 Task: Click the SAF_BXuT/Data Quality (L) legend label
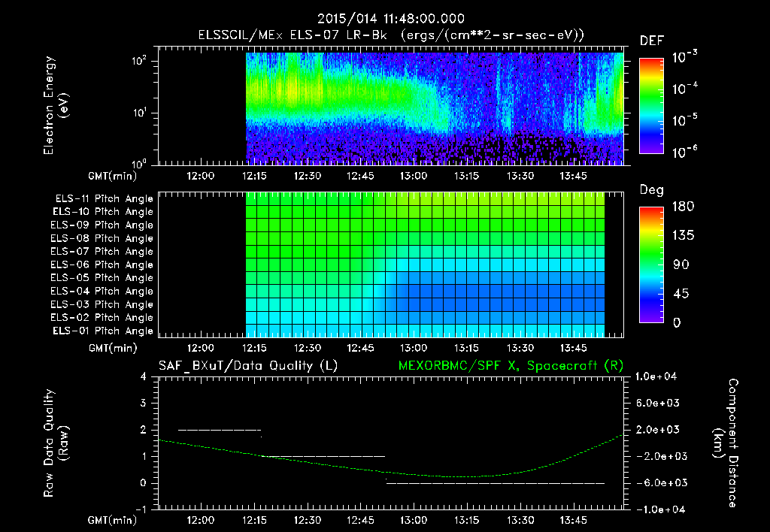click(x=248, y=366)
